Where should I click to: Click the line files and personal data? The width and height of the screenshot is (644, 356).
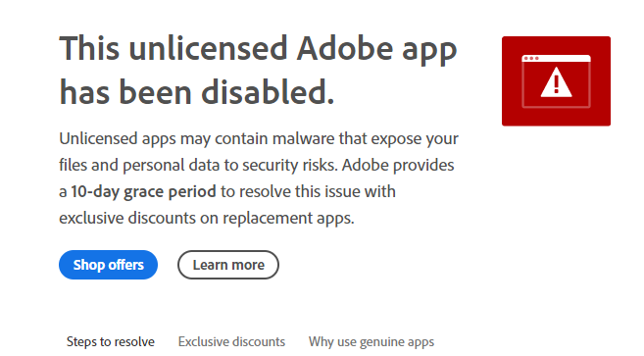pyautogui.click(x=139, y=166)
